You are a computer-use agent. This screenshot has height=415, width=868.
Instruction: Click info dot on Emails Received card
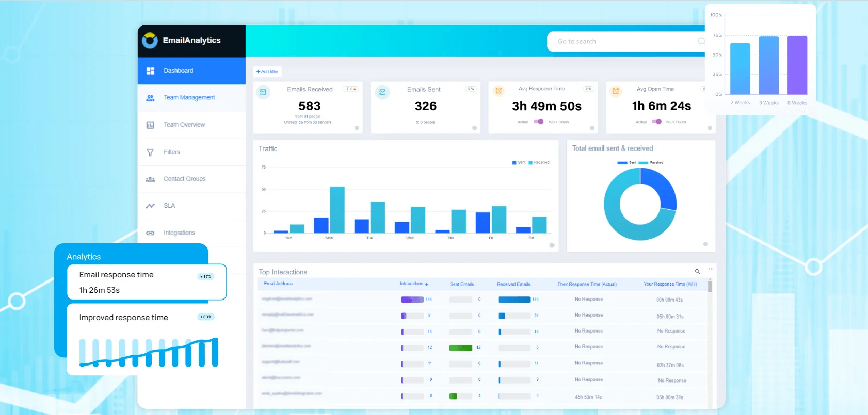click(x=357, y=128)
